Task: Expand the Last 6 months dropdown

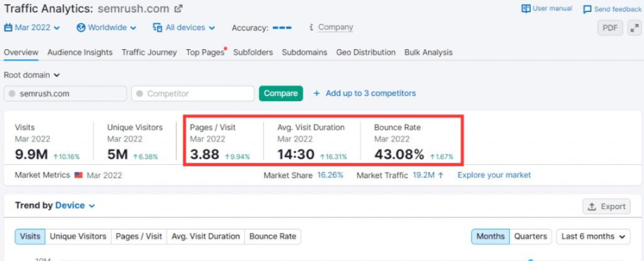Action: 593,236
